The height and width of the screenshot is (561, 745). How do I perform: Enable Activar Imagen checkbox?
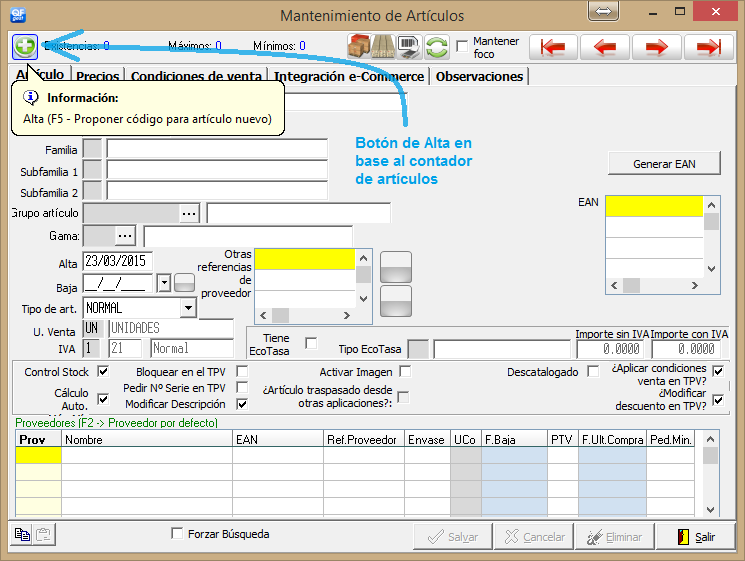point(405,371)
